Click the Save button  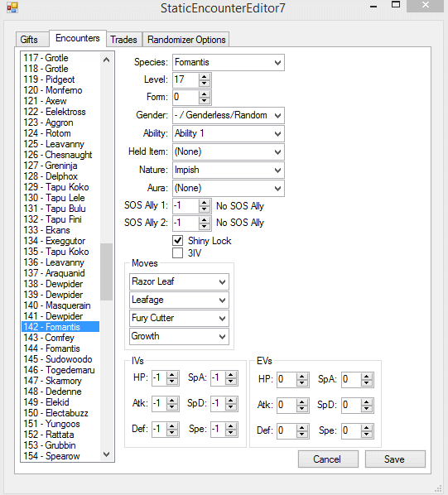click(395, 459)
